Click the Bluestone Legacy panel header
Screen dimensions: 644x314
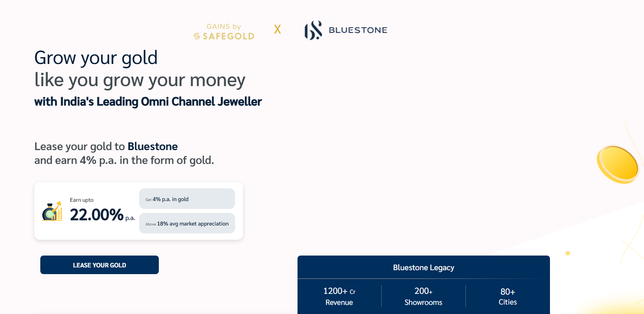coord(424,267)
